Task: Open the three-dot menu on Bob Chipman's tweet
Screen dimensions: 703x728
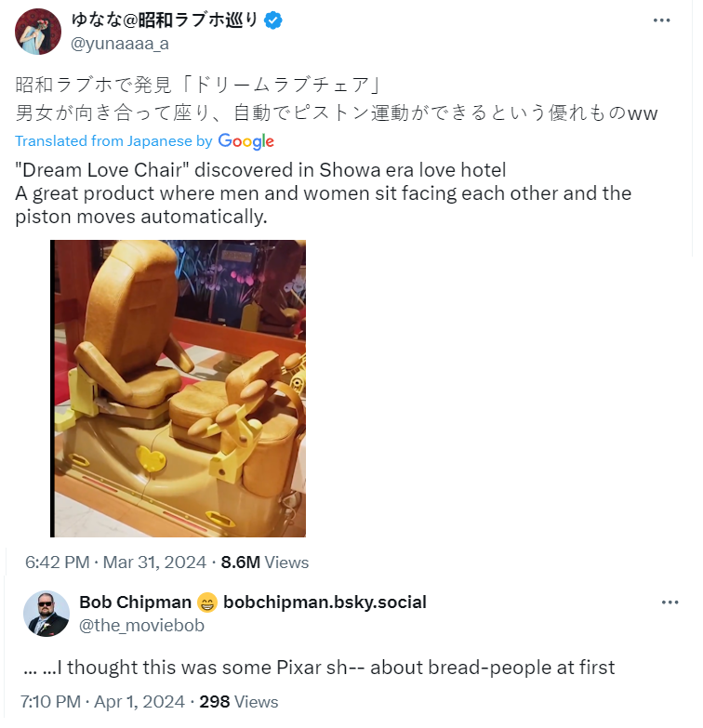Action: [670, 602]
